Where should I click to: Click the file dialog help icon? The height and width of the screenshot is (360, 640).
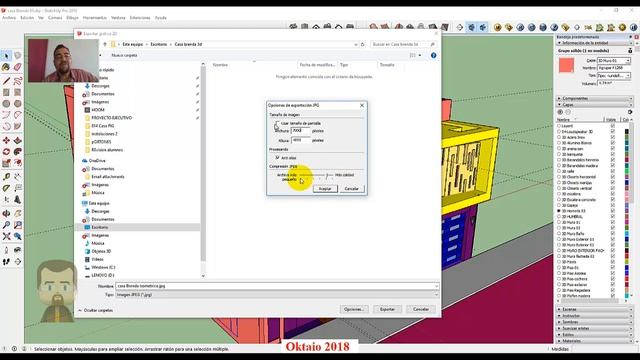[x=433, y=55]
